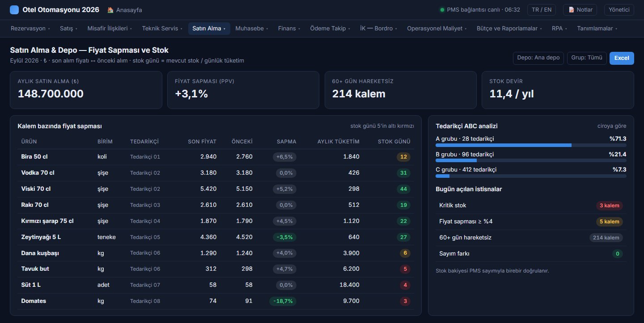Open Notlar from the top bar

click(x=580, y=10)
